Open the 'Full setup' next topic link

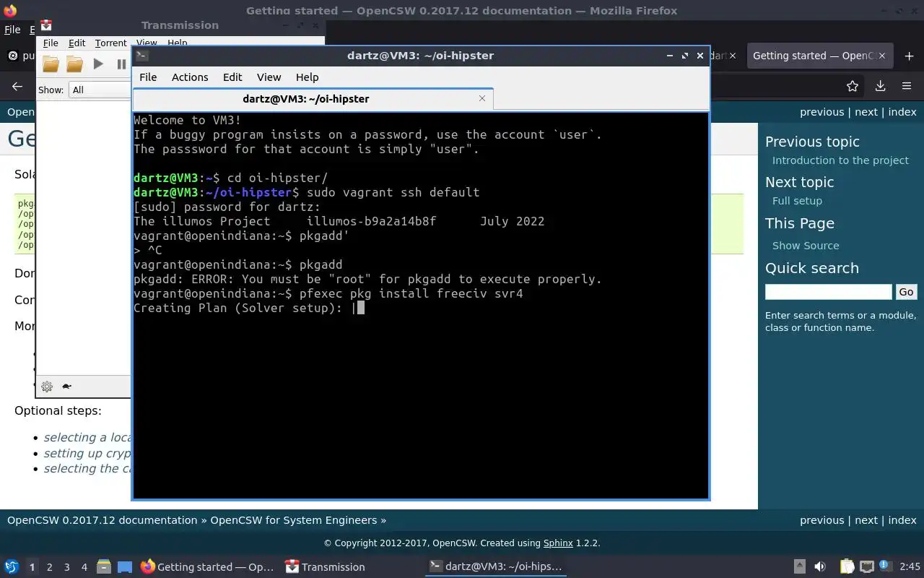click(x=797, y=201)
